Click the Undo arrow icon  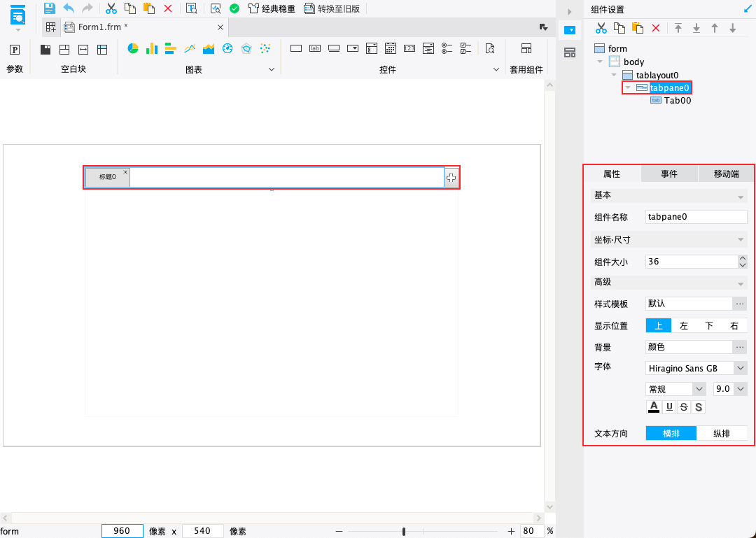69,8
